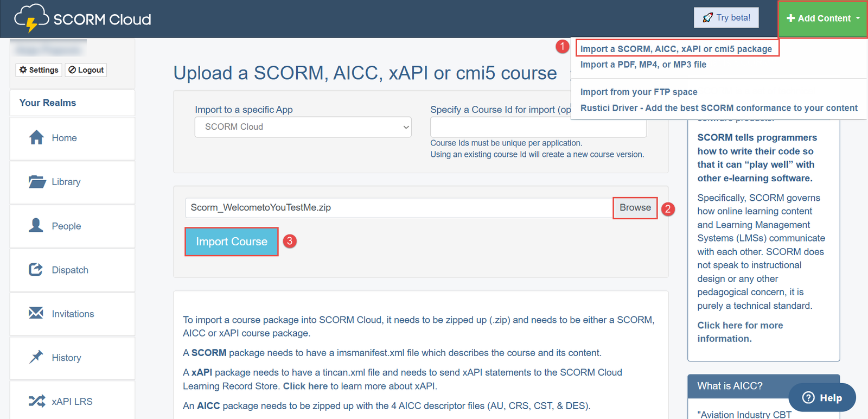Click the Dispatch share icon
Viewport: 868px width, 419px height.
36,270
